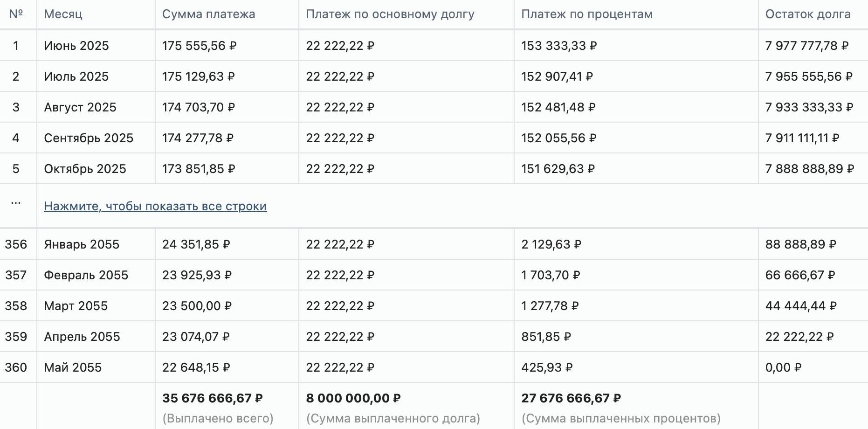
Task: Click interest payment 425,93 ₽
Action: coord(547,367)
